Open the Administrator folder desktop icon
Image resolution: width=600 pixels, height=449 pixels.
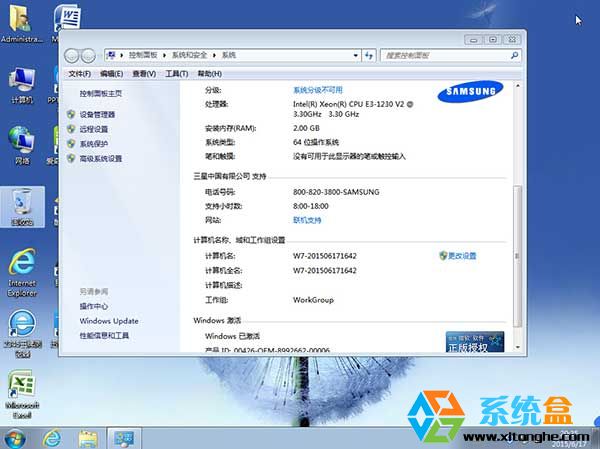pos(21,24)
